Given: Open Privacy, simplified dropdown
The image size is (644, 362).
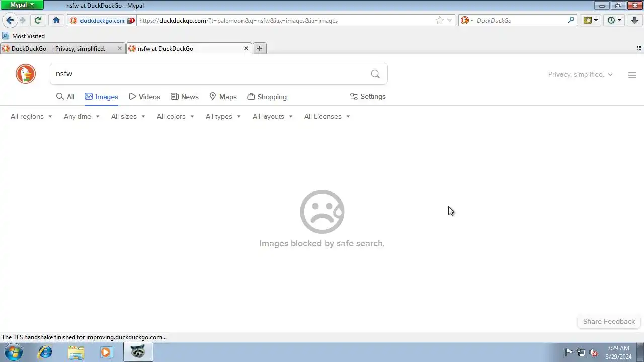Looking at the screenshot, I should (x=581, y=74).
